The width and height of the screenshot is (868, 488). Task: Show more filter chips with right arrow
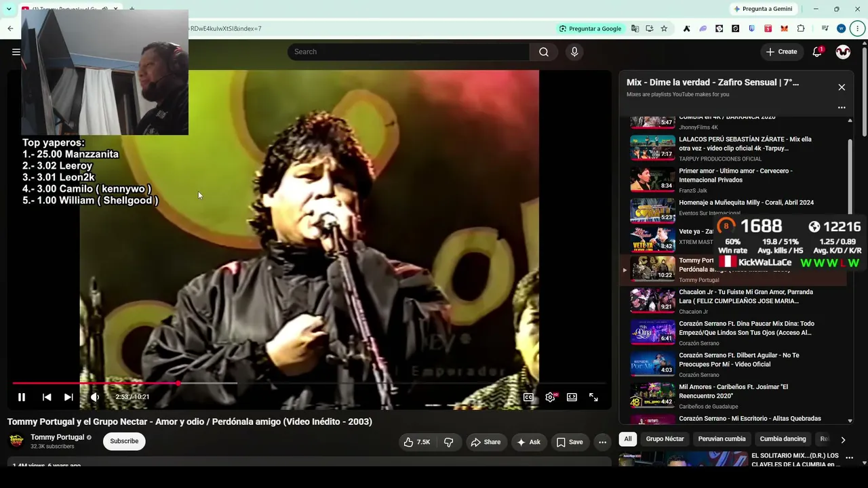[843, 439]
